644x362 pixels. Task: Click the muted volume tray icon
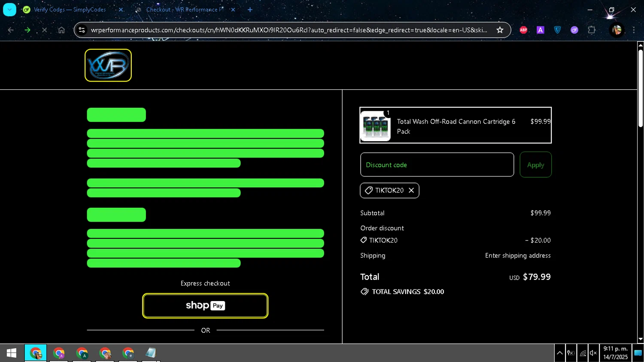click(593, 353)
